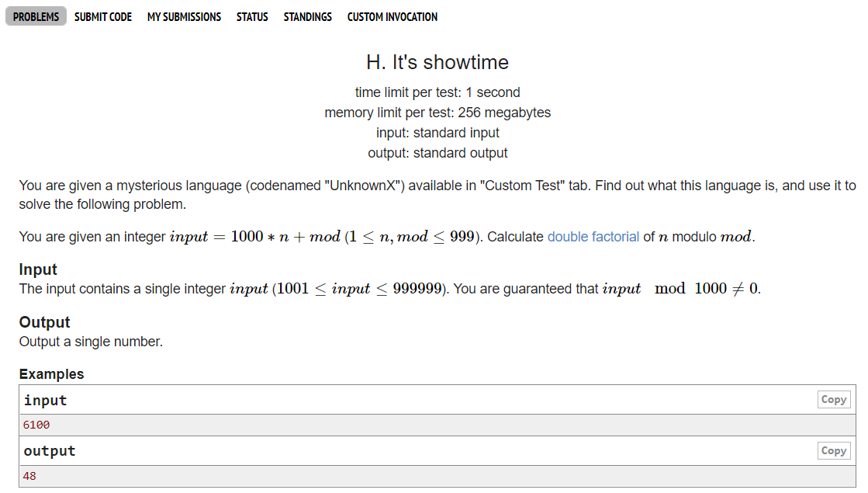This screenshot has height=493, width=868.
Task: Click the input = 1000 * n + mod formula
Action: point(254,237)
